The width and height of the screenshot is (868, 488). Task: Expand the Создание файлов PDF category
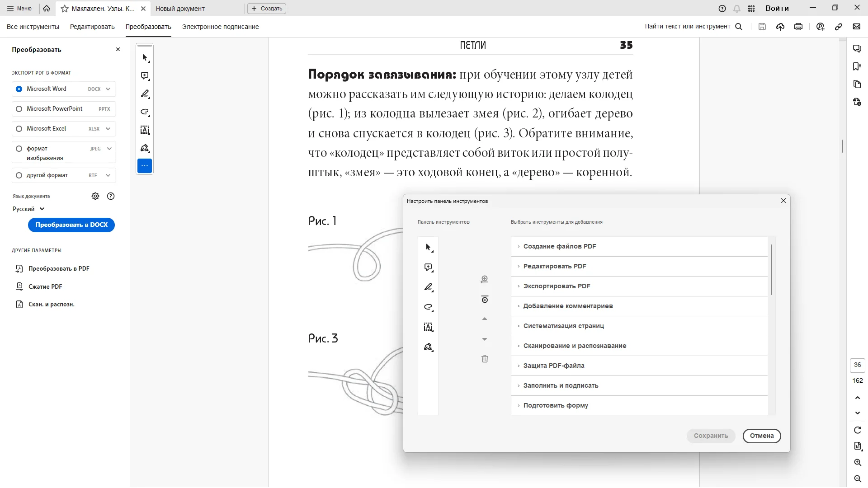point(560,246)
